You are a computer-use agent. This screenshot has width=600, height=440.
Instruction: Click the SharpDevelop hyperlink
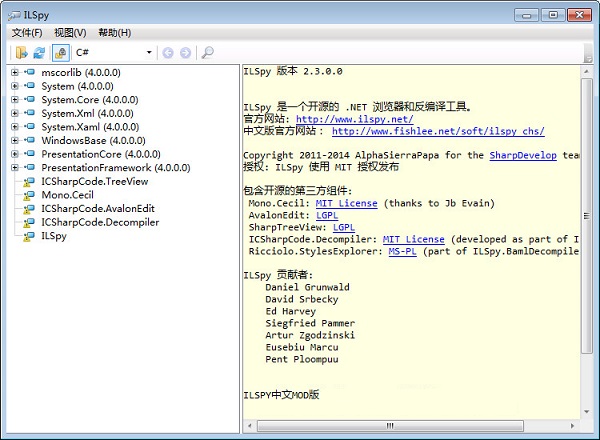pos(520,155)
